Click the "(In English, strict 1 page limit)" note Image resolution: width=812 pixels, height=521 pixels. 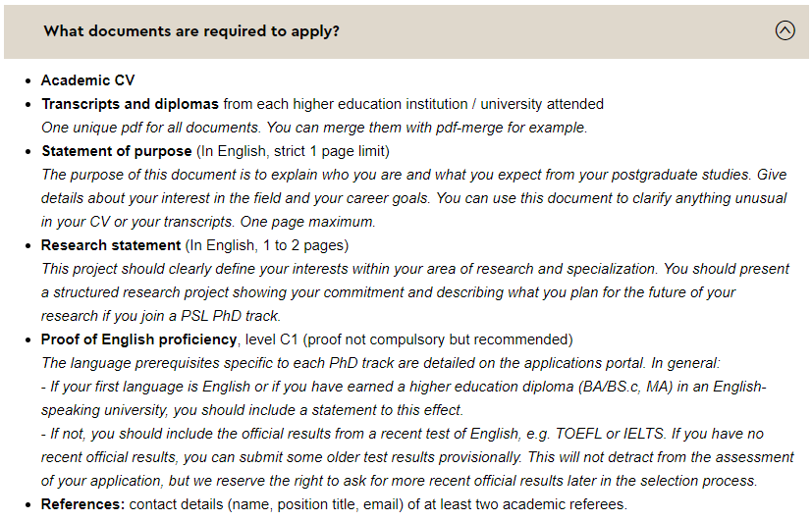[293, 151]
